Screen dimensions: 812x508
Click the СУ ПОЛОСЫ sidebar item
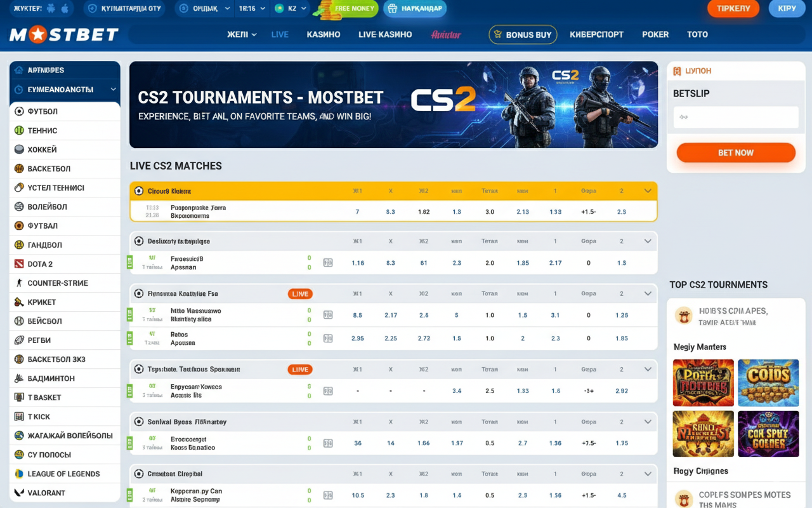click(x=65, y=454)
